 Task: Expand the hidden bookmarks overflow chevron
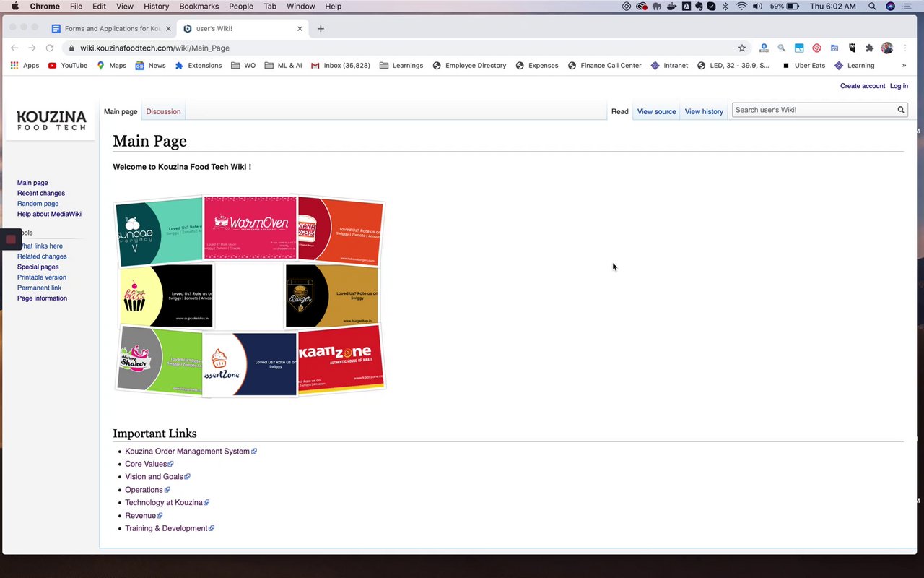pos(904,65)
